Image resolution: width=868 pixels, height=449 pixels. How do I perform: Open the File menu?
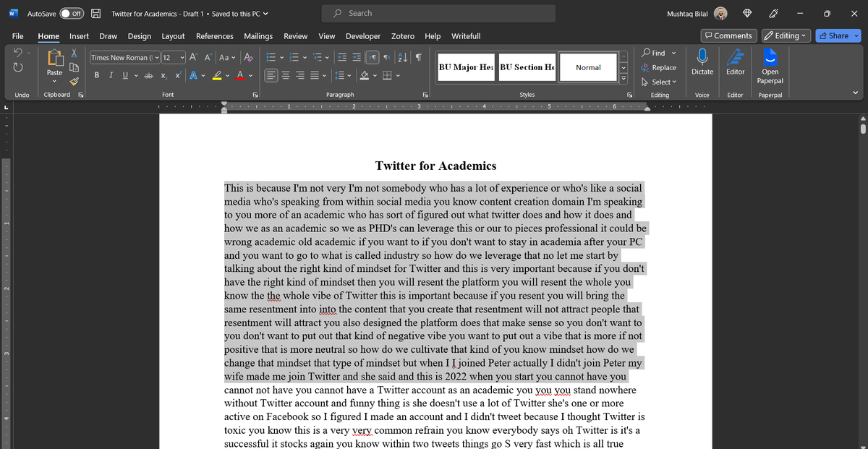[17, 35]
